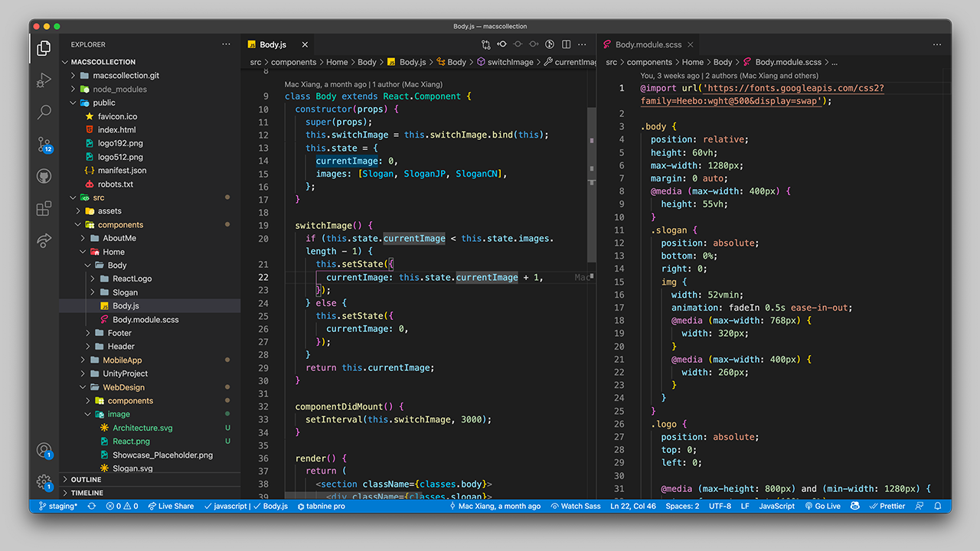Expand the node_modules folder

click(150, 89)
